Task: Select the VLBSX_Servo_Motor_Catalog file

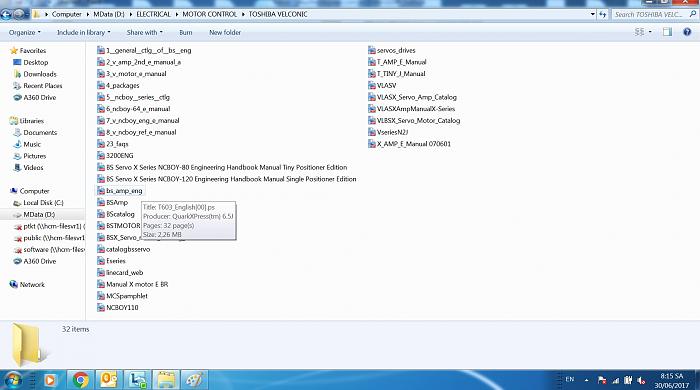Action: [x=414, y=120]
